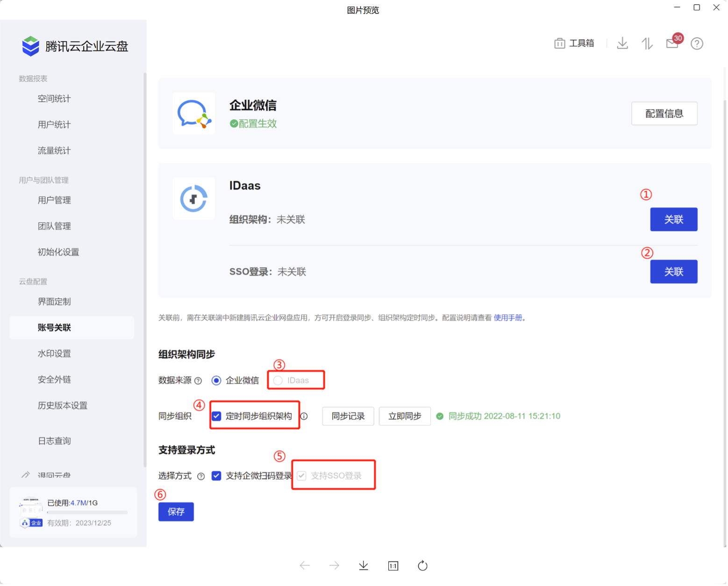
Task: Open the 工具箱 toolbox
Action: coord(574,43)
